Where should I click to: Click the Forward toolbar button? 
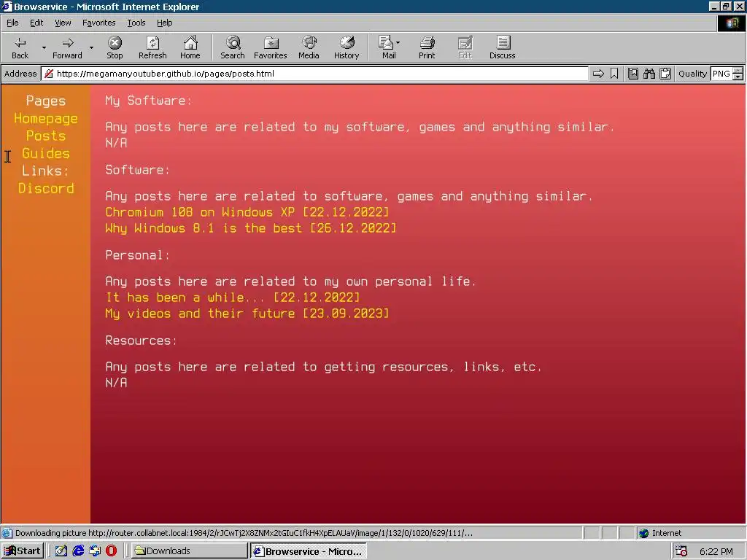(x=67, y=47)
